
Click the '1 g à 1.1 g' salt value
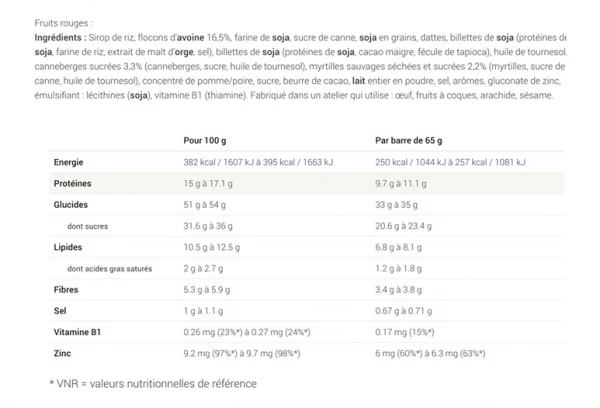pos(203,311)
